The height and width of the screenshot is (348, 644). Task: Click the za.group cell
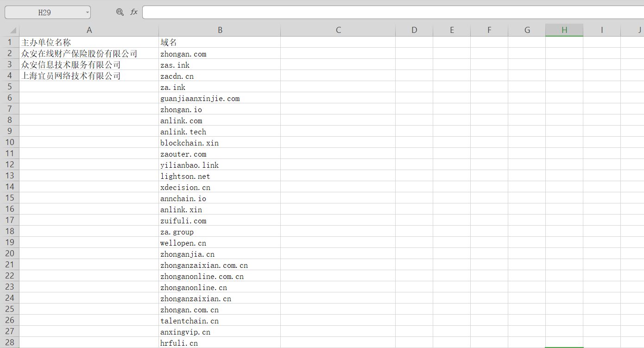tap(220, 231)
